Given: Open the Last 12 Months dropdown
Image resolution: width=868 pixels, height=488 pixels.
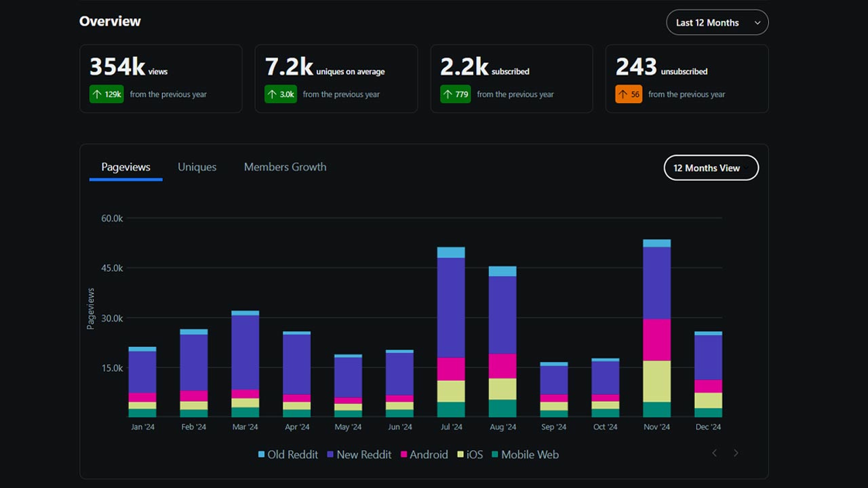Looking at the screenshot, I should pos(717,22).
